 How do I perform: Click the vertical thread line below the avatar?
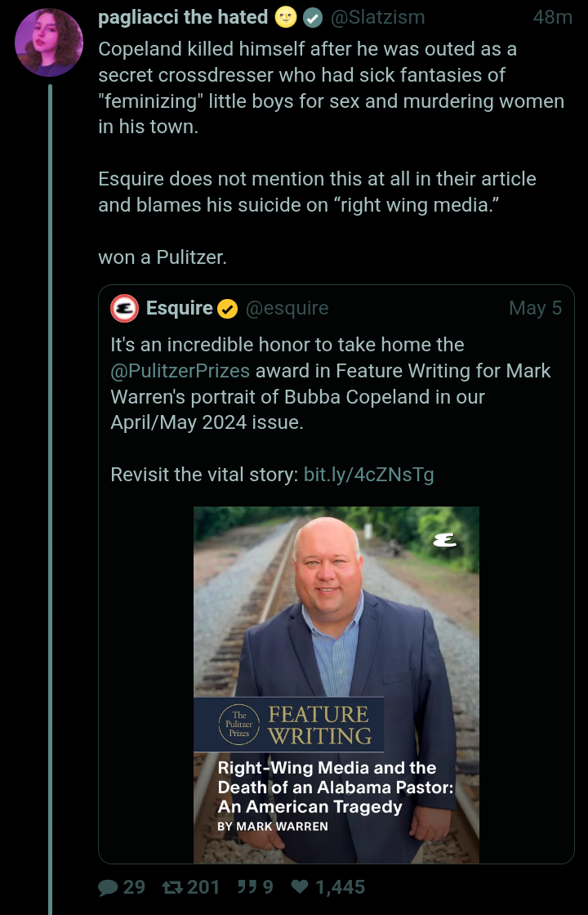pyautogui.click(x=50, y=490)
